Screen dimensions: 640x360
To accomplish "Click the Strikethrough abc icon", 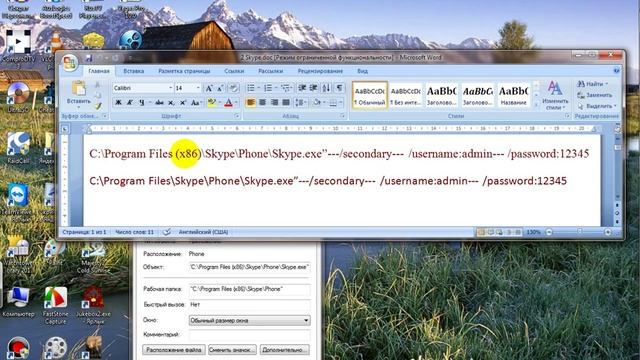I will tap(160, 102).
